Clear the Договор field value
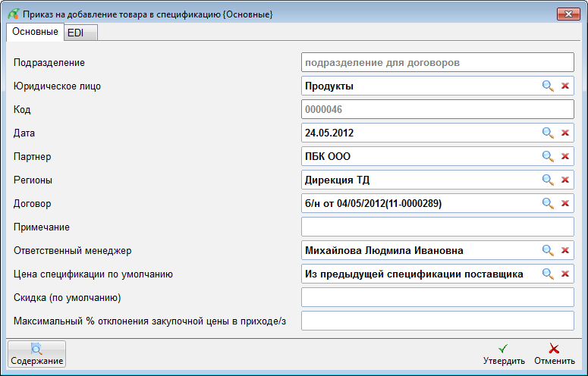The height and width of the screenshot is (376, 588). tap(564, 203)
